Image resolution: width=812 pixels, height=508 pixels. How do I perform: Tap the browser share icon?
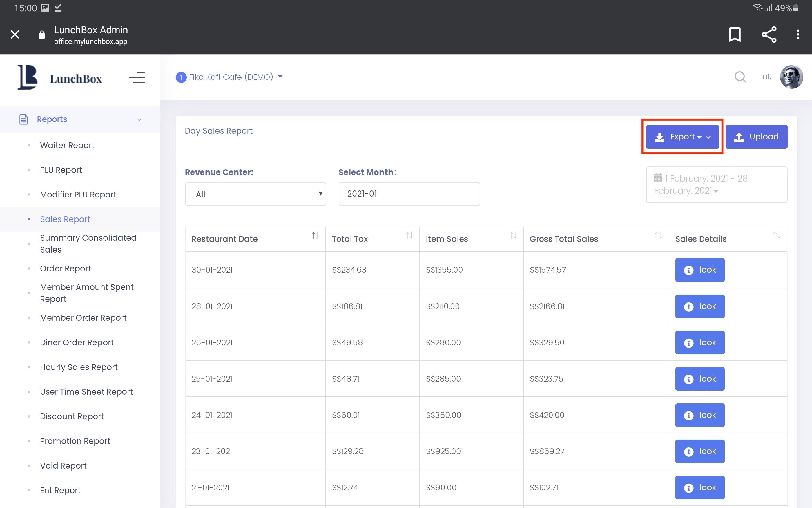click(769, 34)
